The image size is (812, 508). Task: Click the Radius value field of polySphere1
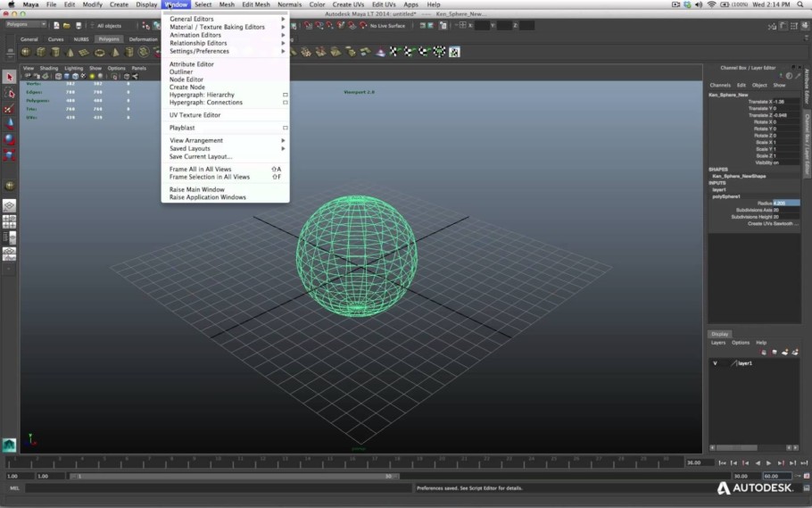(786, 204)
